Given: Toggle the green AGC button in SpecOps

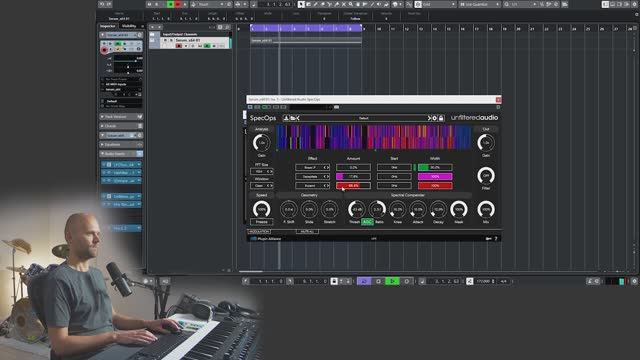Looking at the screenshot, I should (367, 222).
